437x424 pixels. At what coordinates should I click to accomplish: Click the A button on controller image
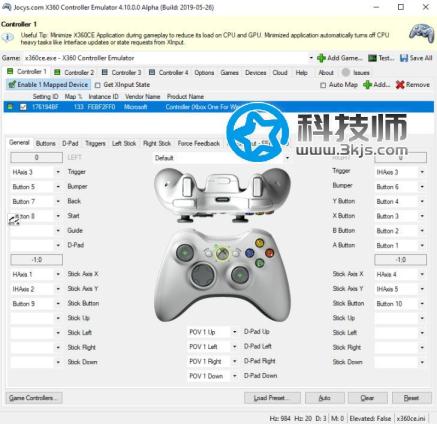(x=259, y=263)
